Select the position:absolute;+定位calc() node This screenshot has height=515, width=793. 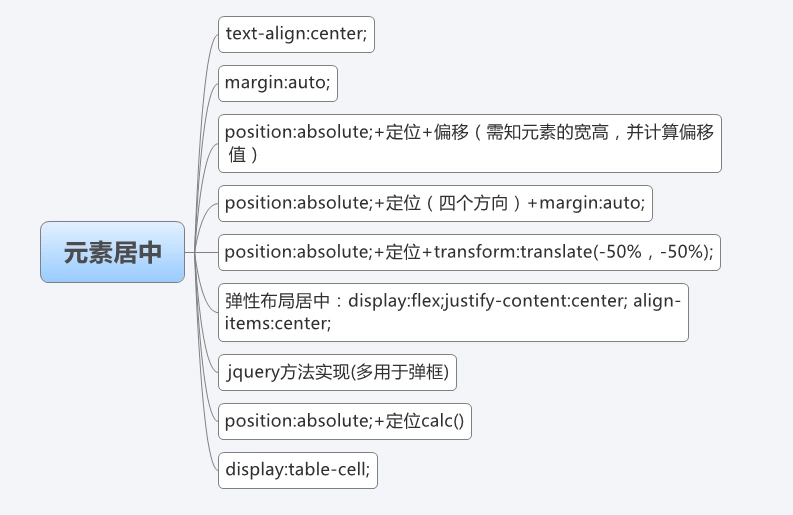pyautogui.click(x=344, y=421)
